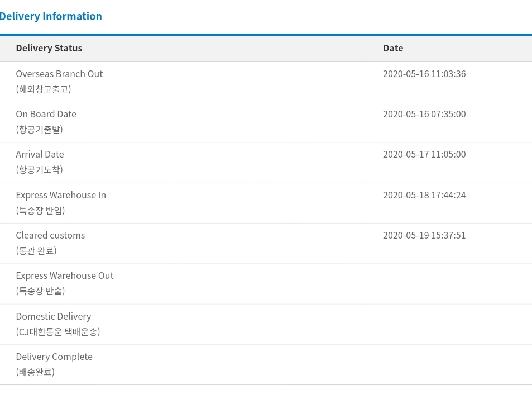
Task: Click the 통관 완료 Korean label
Action: click(x=36, y=250)
